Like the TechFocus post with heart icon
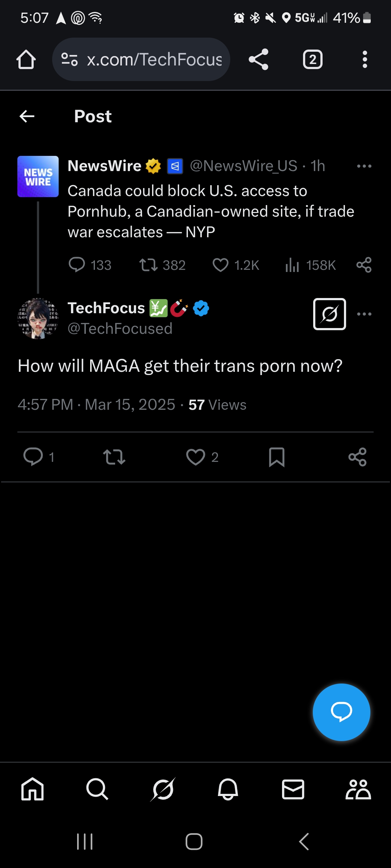This screenshot has width=391, height=868. (195, 457)
